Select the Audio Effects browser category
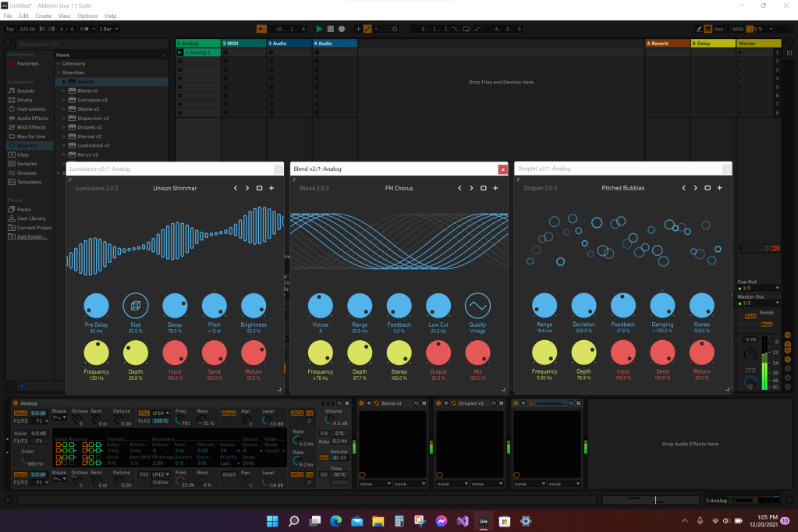This screenshot has width=798, height=532. (31, 118)
